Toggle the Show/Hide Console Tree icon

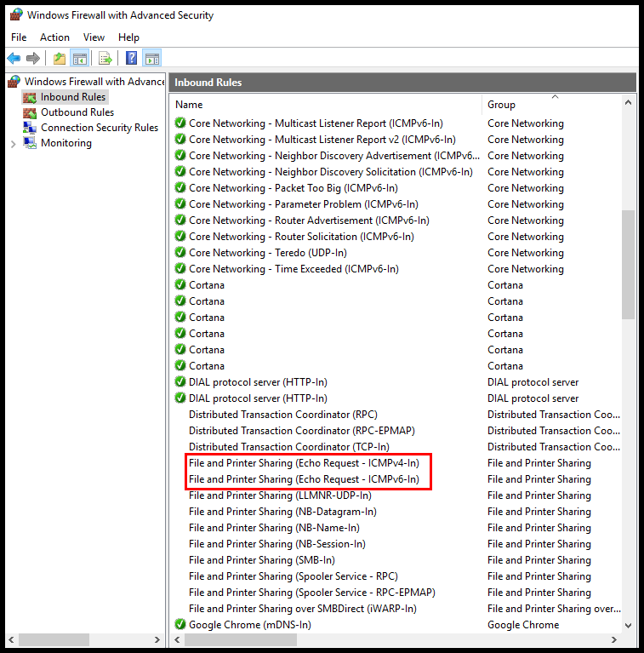(x=79, y=58)
